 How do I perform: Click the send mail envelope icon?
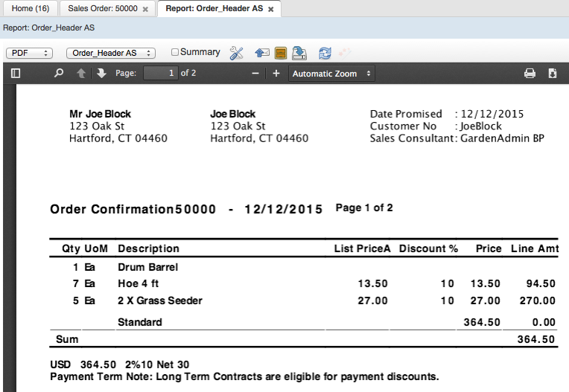coord(261,53)
